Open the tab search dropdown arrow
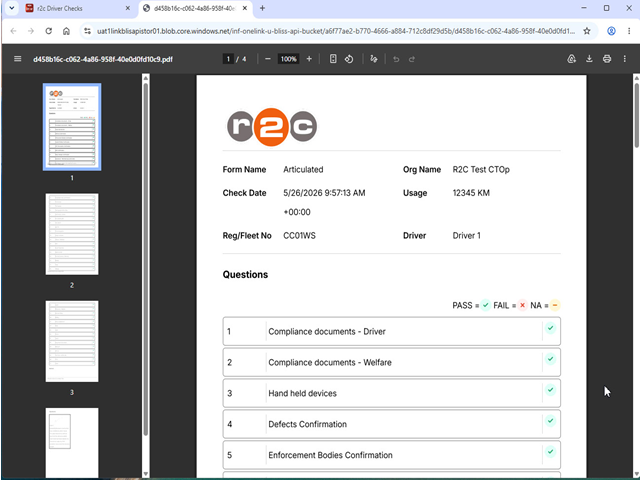 (12, 8)
